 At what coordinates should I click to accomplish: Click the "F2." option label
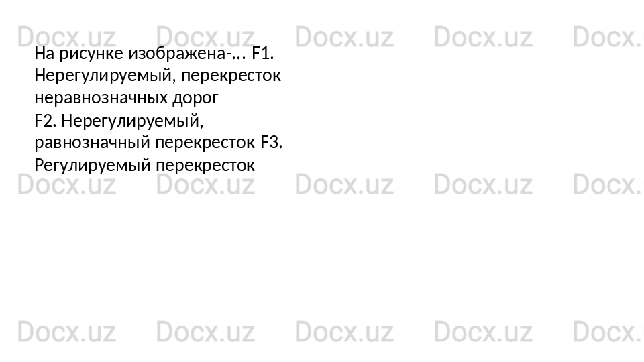(x=44, y=121)
